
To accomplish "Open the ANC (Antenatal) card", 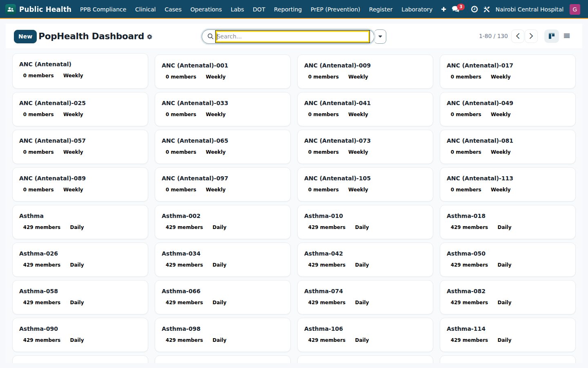I will coord(80,71).
